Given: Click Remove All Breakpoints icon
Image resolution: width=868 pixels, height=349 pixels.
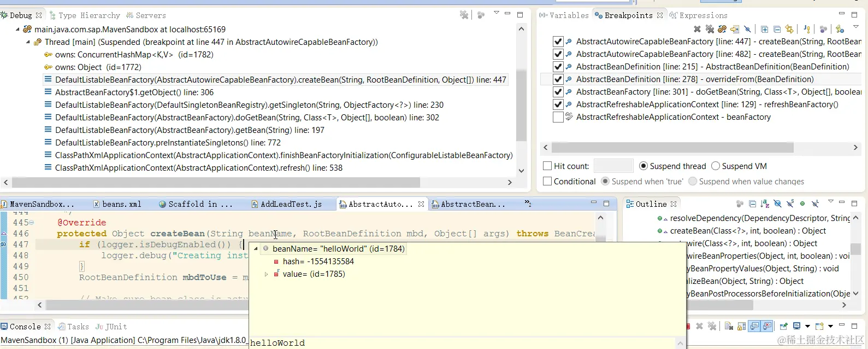Looking at the screenshot, I should coord(710,29).
